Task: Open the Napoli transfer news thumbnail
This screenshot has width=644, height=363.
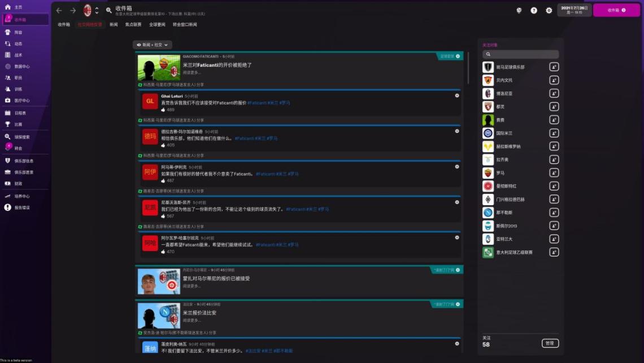Action: [x=159, y=316]
